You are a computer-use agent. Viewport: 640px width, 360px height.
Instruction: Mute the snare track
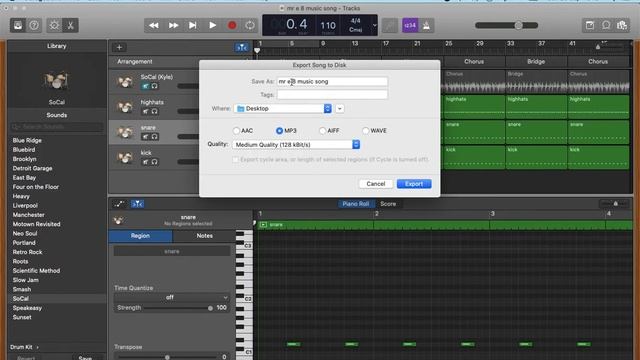[145, 137]
